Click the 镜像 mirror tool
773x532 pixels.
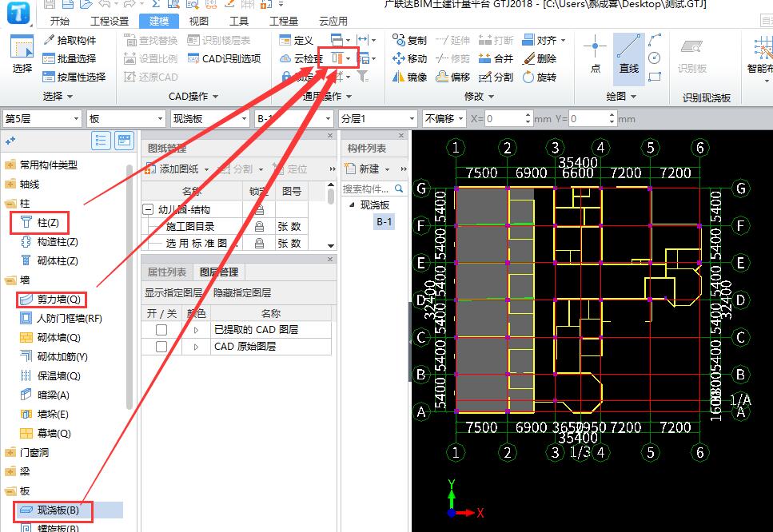[409, 77]
